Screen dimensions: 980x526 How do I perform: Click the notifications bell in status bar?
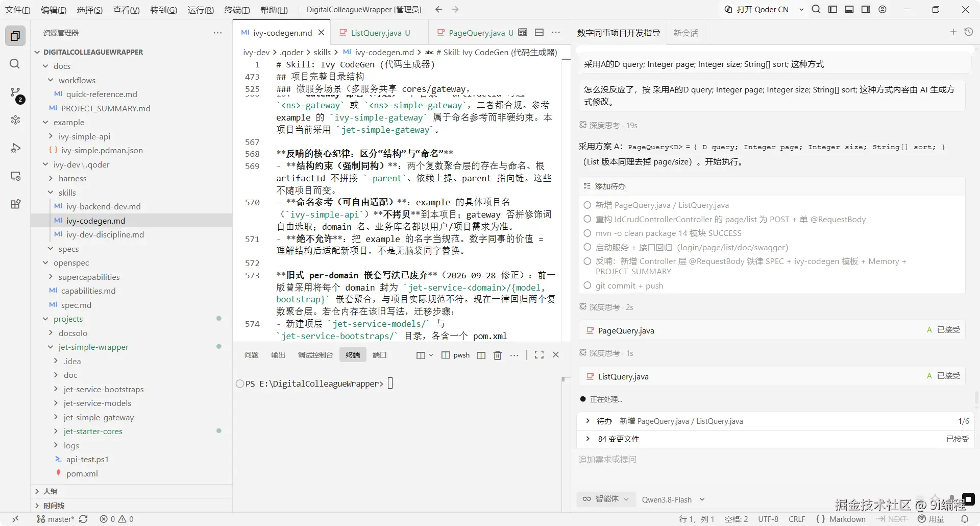point(964,519)
